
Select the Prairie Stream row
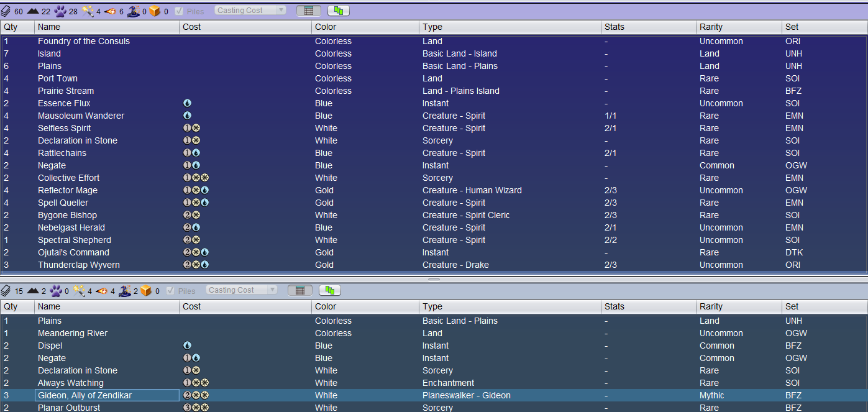pos(434,91)
